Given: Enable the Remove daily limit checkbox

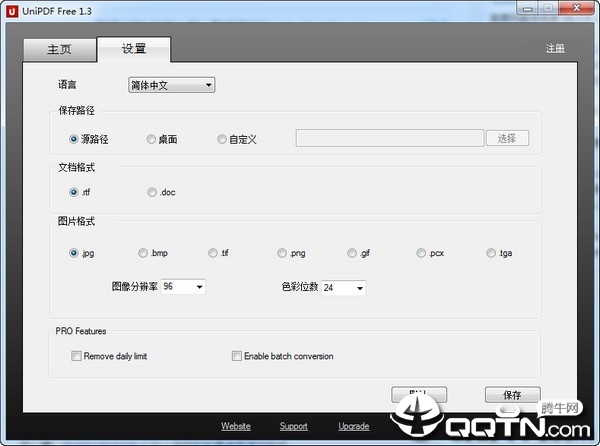Looking at the screenshot, I should (x=76, y=356).
